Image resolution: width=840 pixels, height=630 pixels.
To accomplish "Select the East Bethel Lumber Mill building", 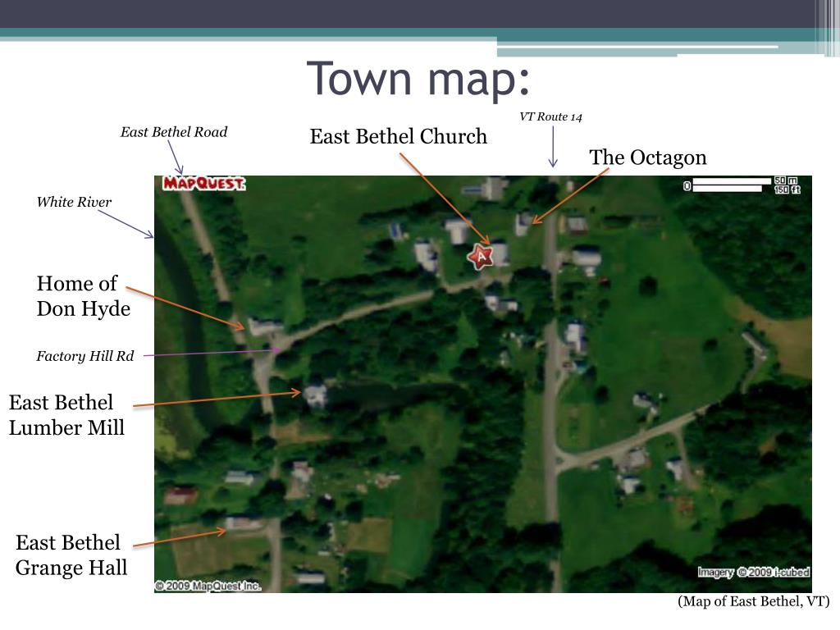I will pos(314,394).
